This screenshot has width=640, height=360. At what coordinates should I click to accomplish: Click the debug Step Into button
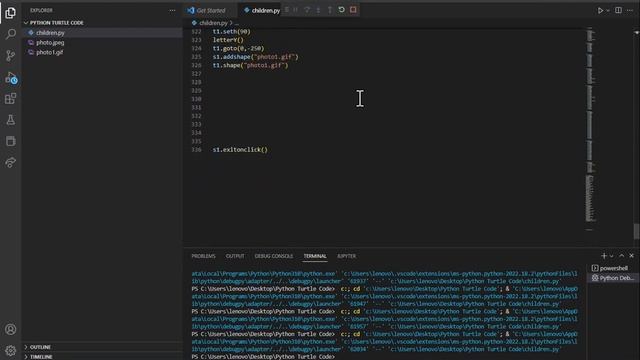318,9
